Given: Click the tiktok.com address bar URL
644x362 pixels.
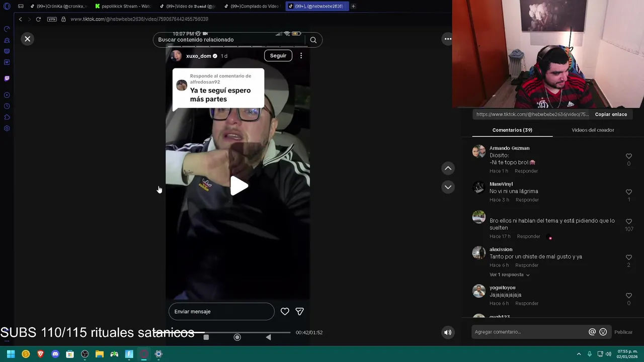Looking at the screenshot, I should (139, 19).
